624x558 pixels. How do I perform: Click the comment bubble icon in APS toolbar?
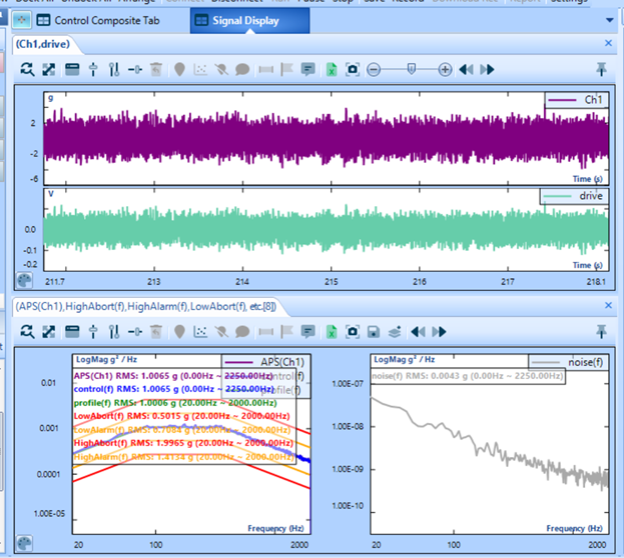click(243, 331)
